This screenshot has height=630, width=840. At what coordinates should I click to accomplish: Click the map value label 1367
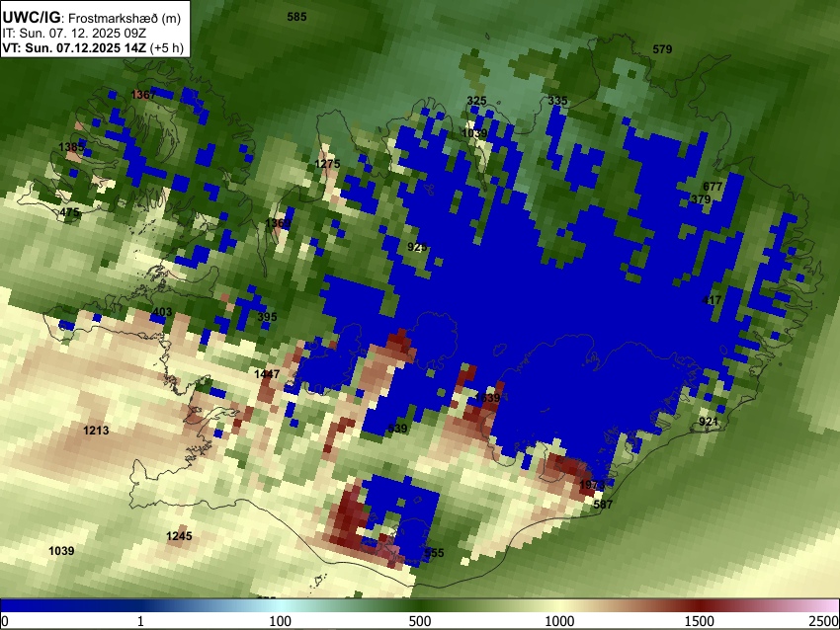coord(143,95)
